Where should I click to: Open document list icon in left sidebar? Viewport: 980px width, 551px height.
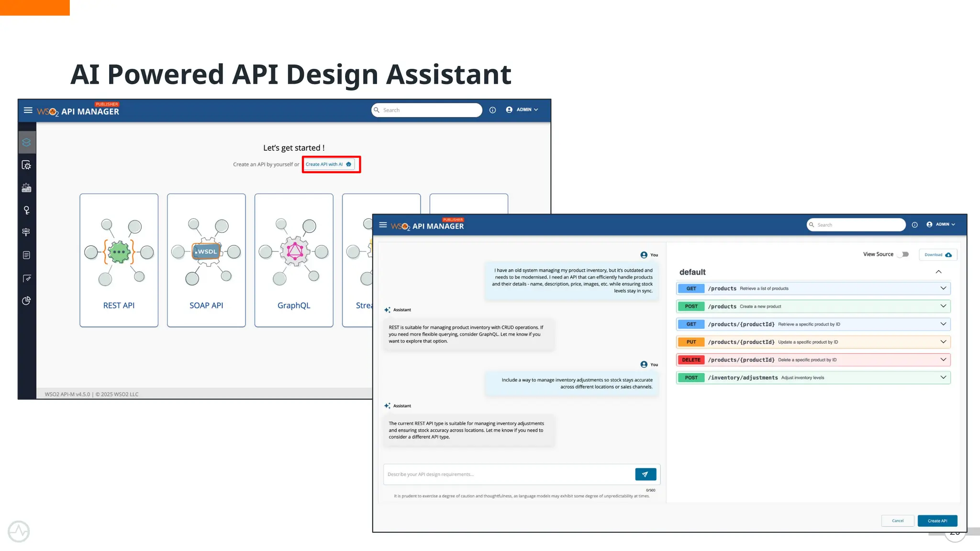point(27,255)
